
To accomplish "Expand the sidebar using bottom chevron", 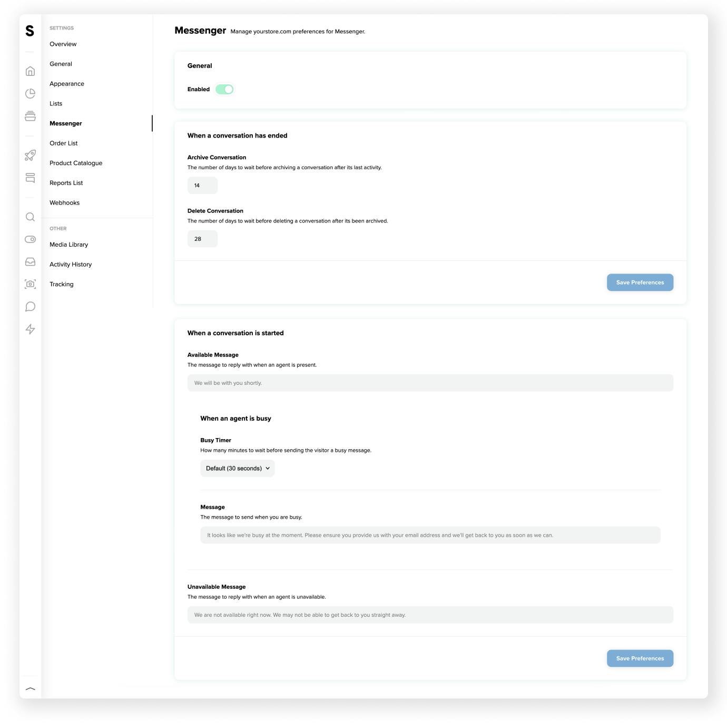I will (x=31, y=688).
